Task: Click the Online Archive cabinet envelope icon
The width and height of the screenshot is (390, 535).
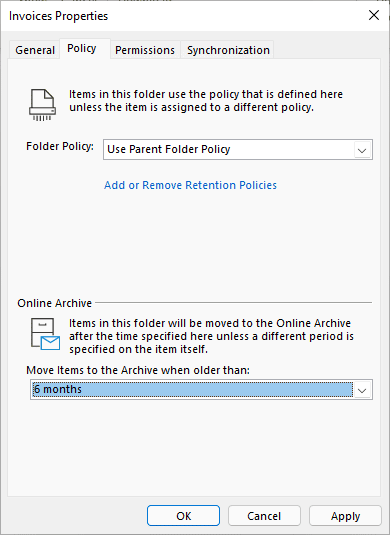Action: pos(45,334)
